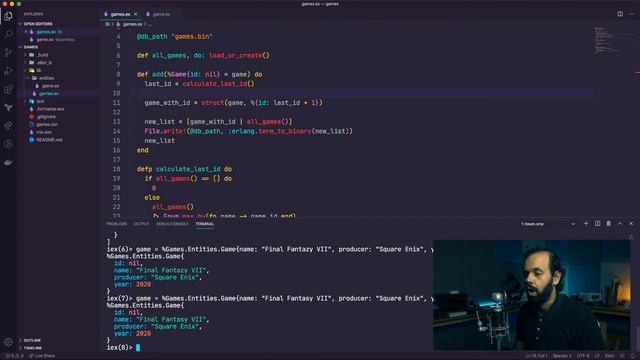Click the seventh activity bar icon above the circular one
The height and width of the screenshot is (360, 640).
click(x=8, y=126)
